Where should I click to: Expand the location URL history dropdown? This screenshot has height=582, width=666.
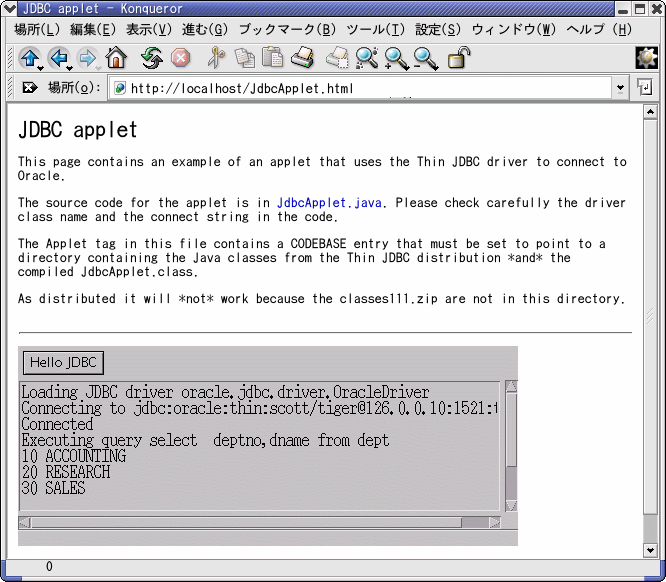620,88
